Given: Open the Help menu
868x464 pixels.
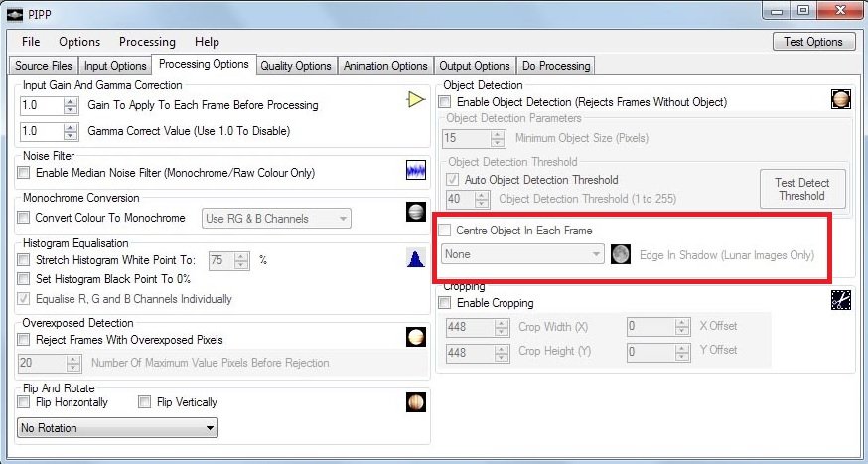Looking at the screenshot, I should [207, 42].
